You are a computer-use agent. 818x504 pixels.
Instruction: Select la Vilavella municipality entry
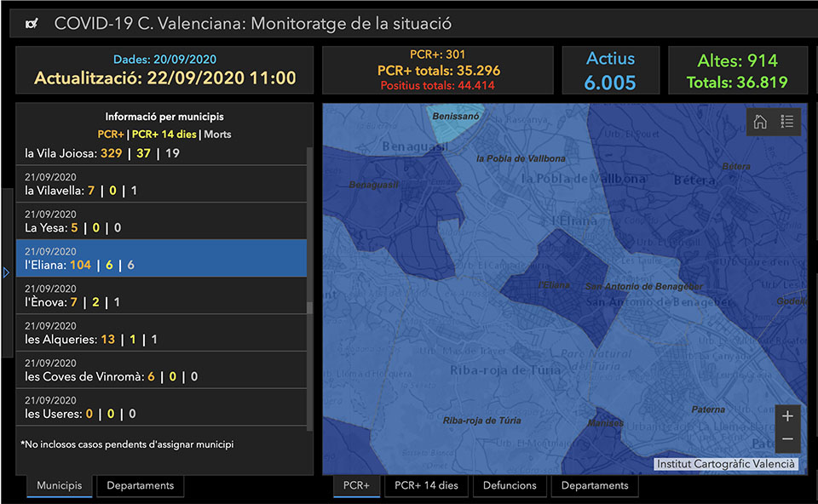pyautogui.click(x=162, y=184)
